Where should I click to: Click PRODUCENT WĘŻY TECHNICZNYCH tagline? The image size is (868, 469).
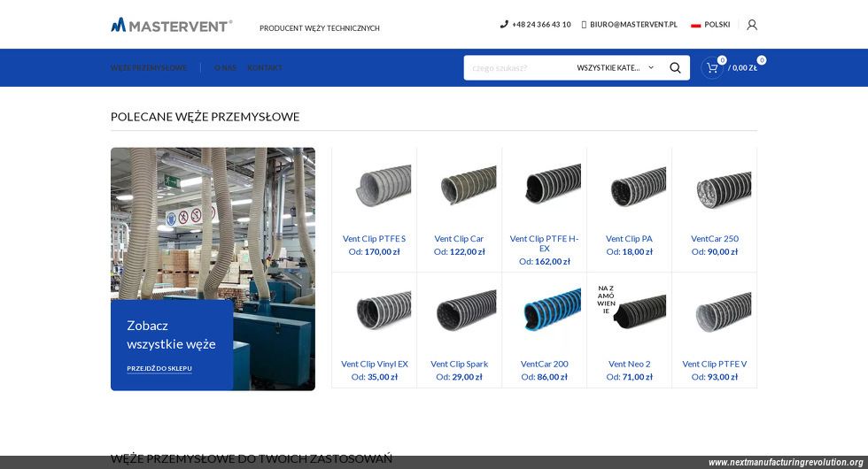tap(320, 28)
